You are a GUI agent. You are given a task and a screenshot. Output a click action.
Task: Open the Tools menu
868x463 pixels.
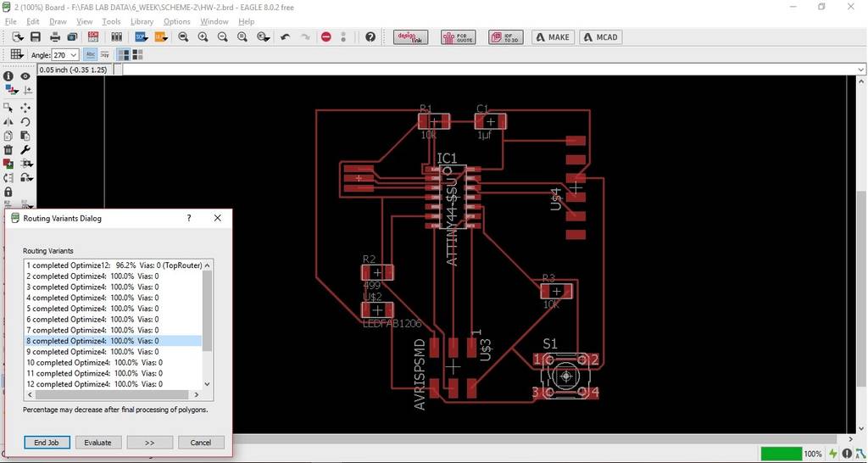[x=111, y=21]
